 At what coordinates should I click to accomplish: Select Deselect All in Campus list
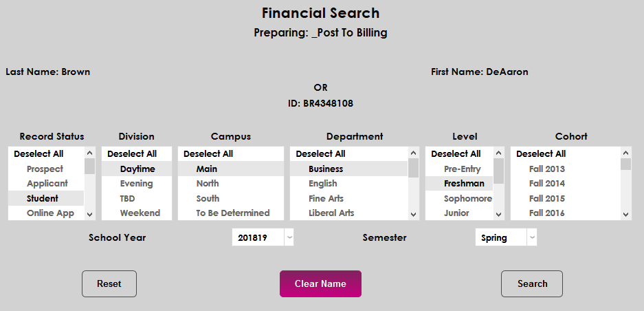[x=208, y=154]
